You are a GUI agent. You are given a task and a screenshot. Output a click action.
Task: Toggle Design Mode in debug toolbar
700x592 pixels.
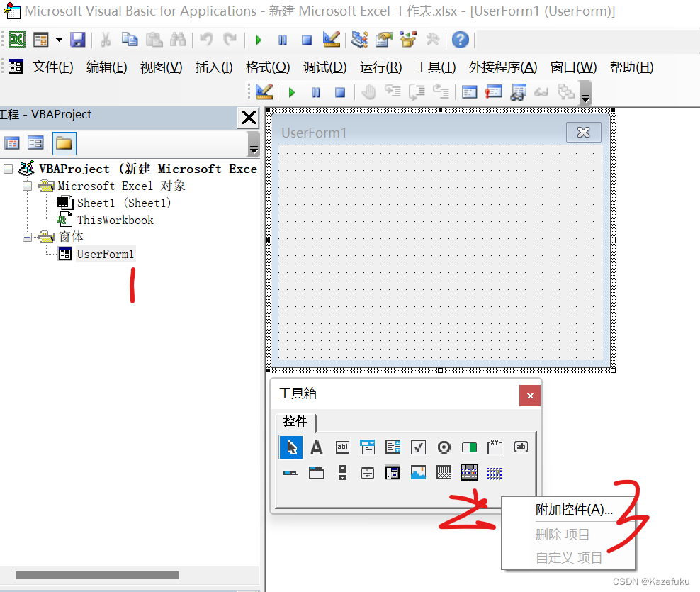tap(264, 92)
